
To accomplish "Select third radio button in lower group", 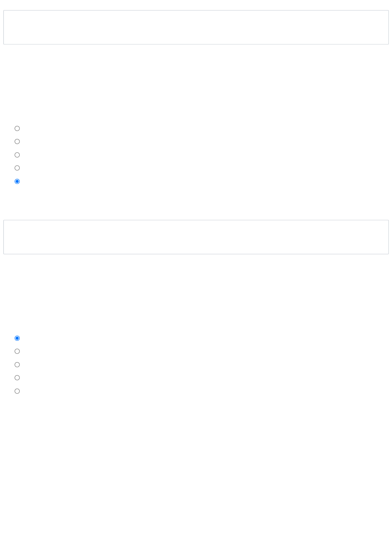I will point(17,365).
